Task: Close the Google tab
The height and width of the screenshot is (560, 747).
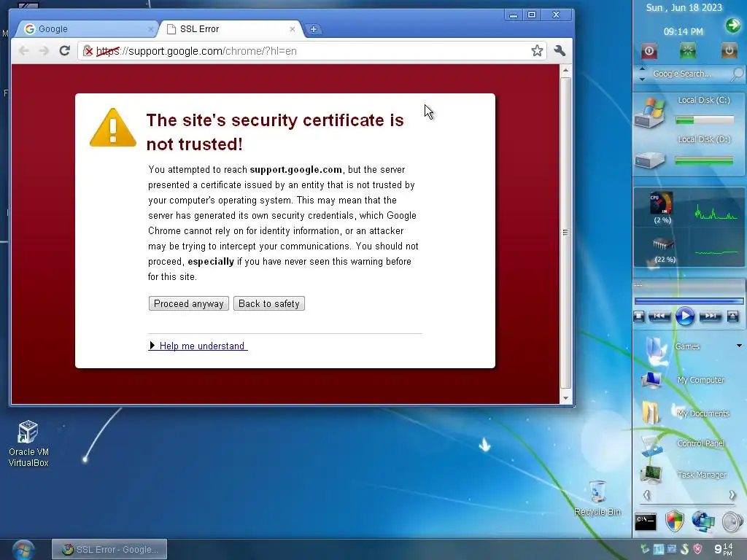Action: (x=150, y=29)
